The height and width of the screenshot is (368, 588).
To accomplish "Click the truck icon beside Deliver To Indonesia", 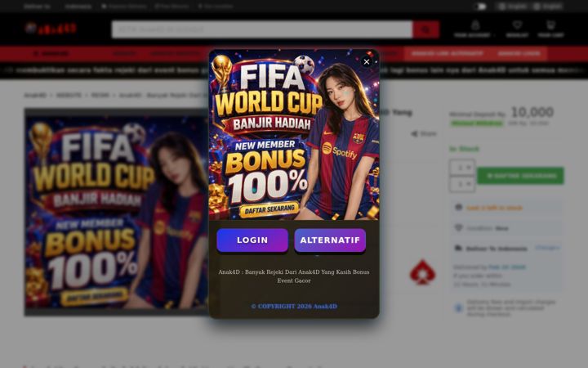I will pyautogui.click(x=458, y=249).
